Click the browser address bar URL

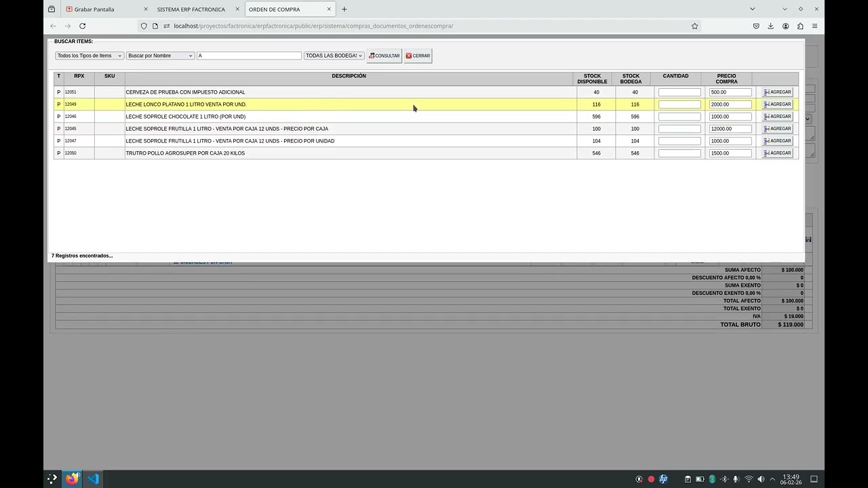coord(313,26)
